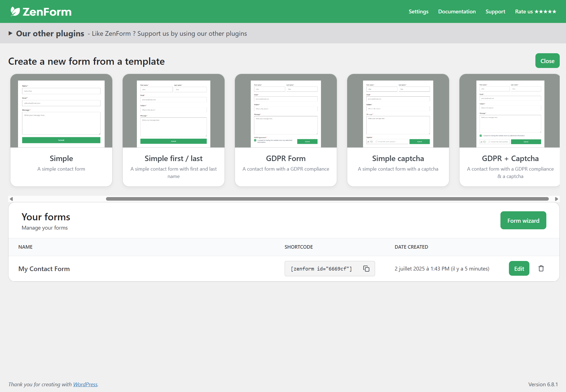The height and width of the screenshot is (392, 566).
Task: Choose the Simple captcha template
Action: coord(398,130)
